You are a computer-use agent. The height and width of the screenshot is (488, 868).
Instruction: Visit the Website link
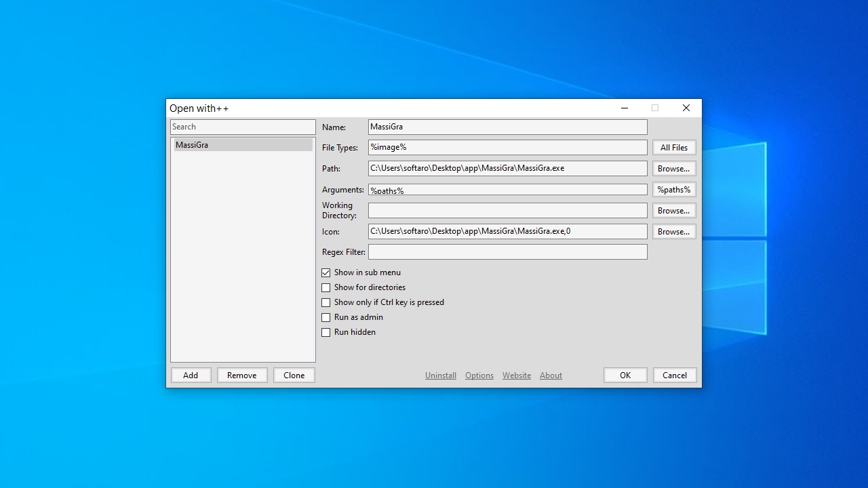point(517,375)
